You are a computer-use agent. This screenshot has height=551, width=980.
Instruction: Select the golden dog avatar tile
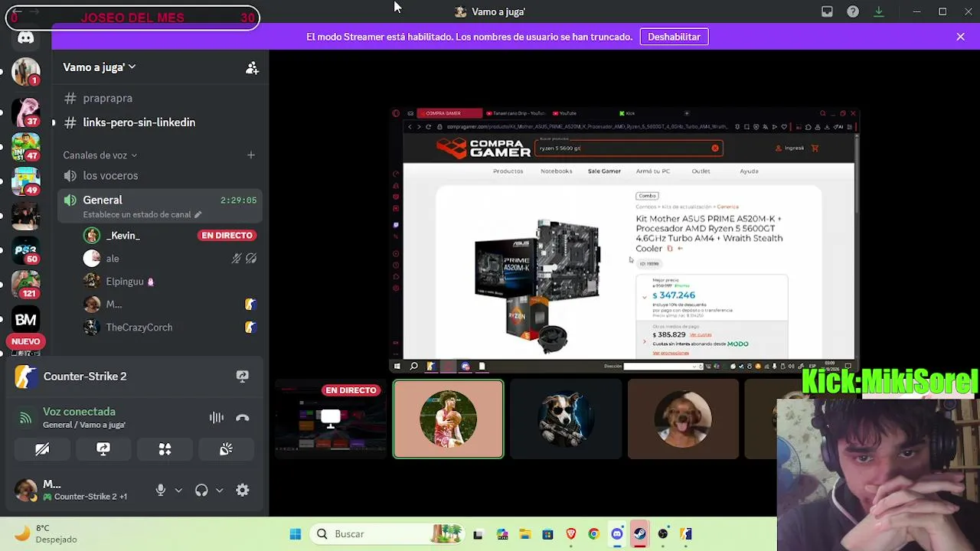pos(684,419)
